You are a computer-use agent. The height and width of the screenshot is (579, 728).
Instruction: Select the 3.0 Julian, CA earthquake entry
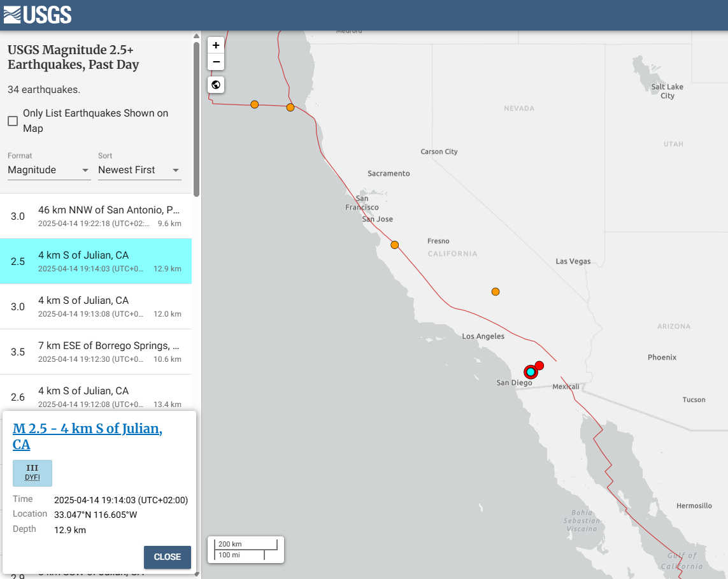pos(96,306)
